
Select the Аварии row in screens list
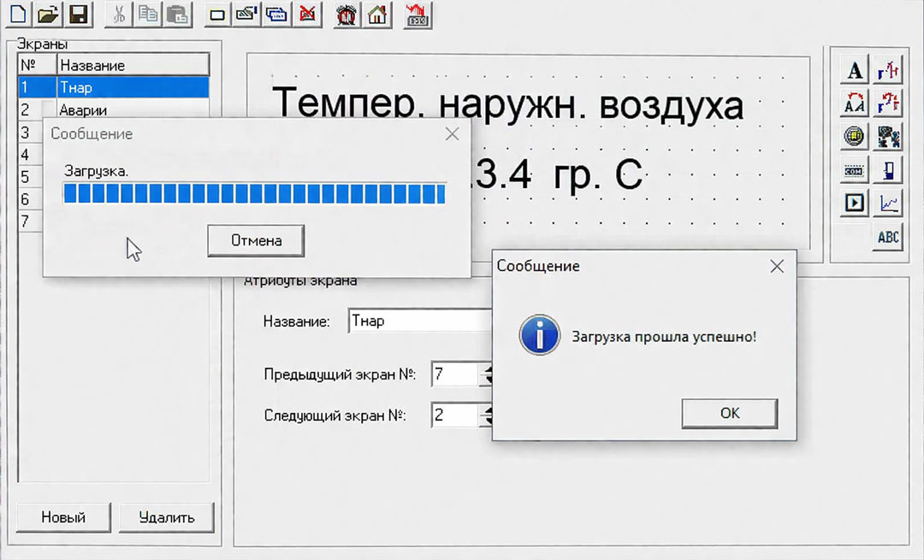pos(133,109)
